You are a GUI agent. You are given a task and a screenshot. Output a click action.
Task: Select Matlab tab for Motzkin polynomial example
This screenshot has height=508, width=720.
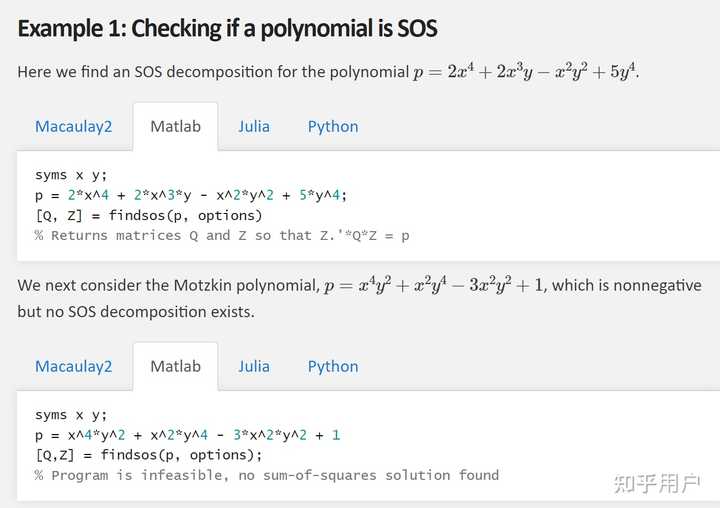[x=175, y=366]
